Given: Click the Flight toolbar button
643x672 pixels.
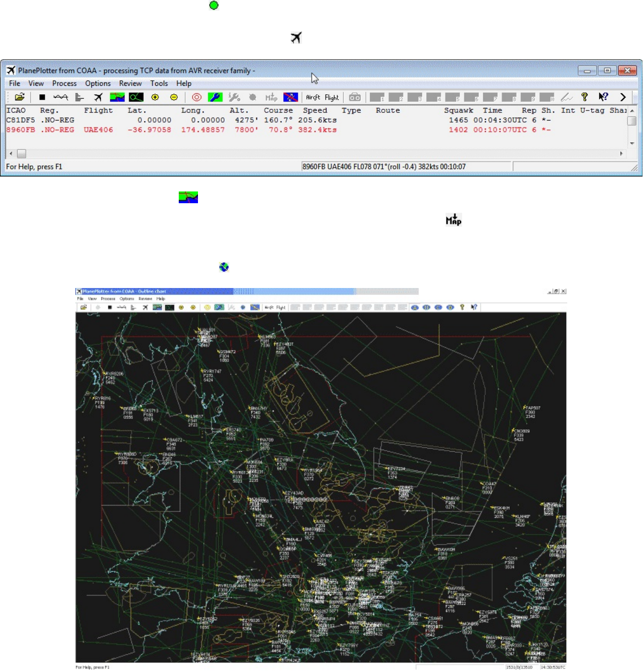Looking at the screenshot, I should point(331,97).
